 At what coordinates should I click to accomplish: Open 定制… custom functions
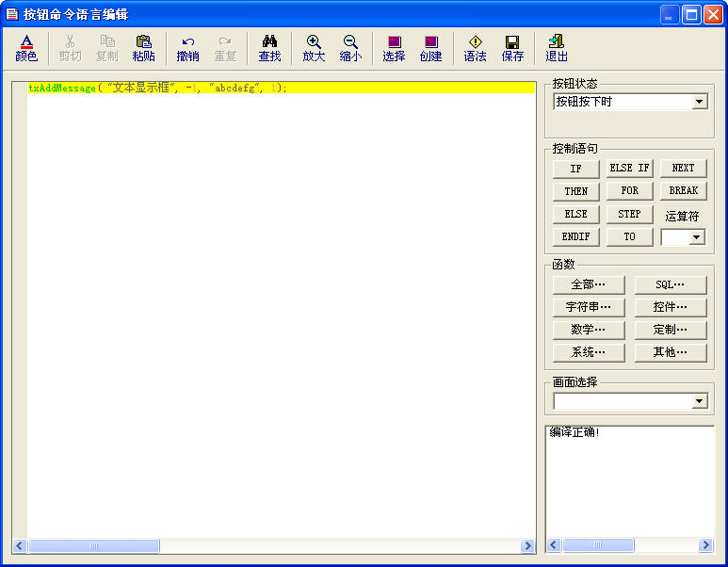671,330
